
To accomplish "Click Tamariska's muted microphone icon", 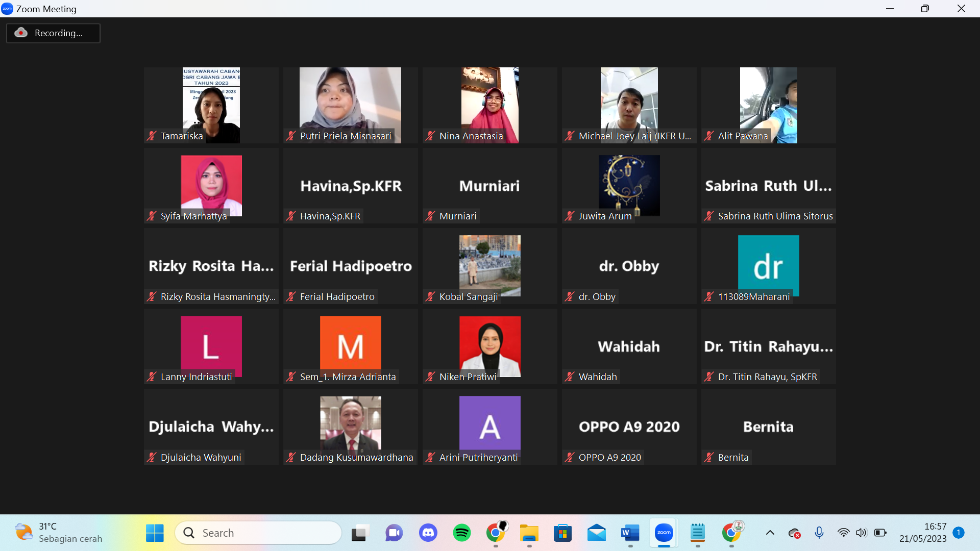I will pyautogui.click(x=152, y=136).
